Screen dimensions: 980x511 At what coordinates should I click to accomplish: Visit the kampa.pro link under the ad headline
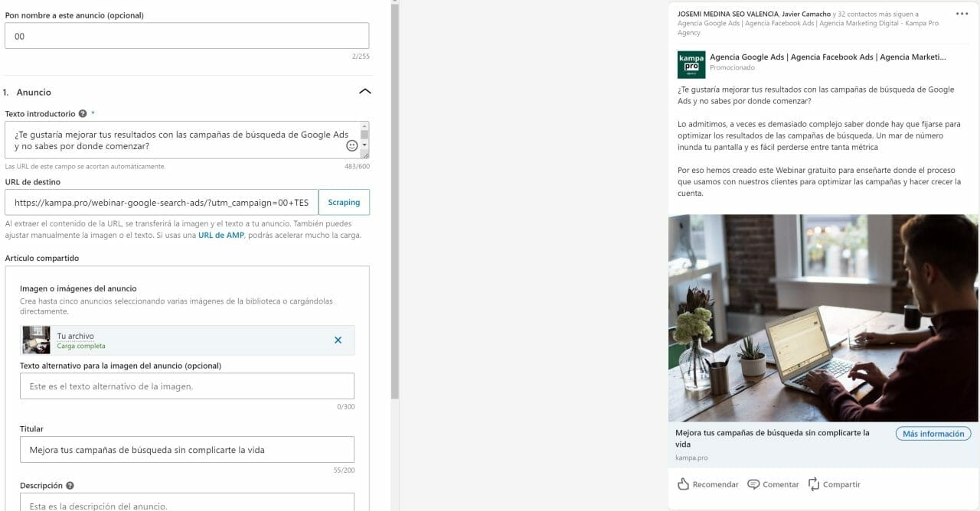(691, 457)
